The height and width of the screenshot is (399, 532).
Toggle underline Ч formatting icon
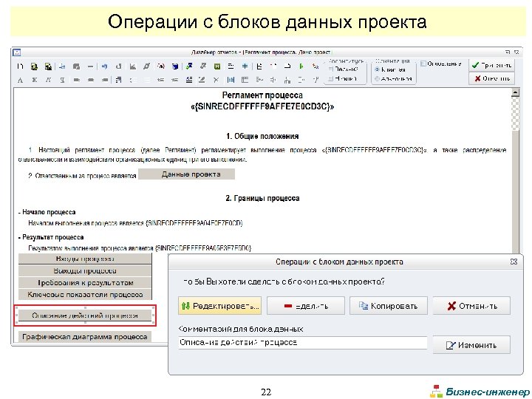pos(62,80)
